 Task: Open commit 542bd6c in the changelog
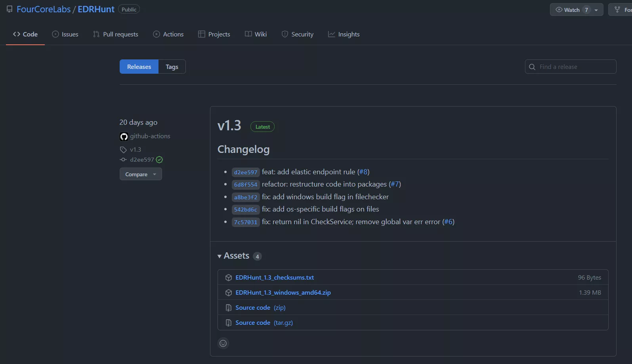[x=246, y=210]
